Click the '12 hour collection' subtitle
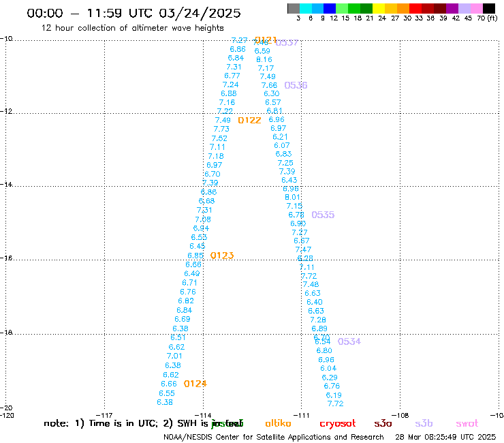This screenshot has width=504, height=443. coord(132,28)
